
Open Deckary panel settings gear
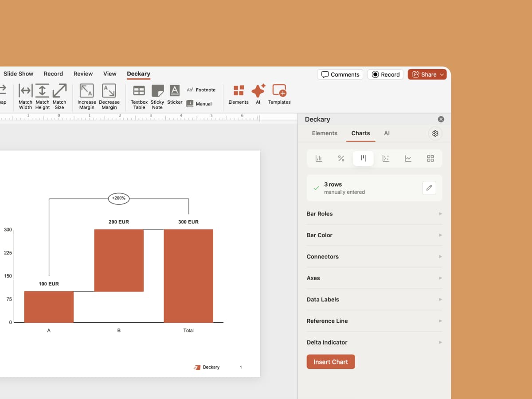[x=435, y=133]
